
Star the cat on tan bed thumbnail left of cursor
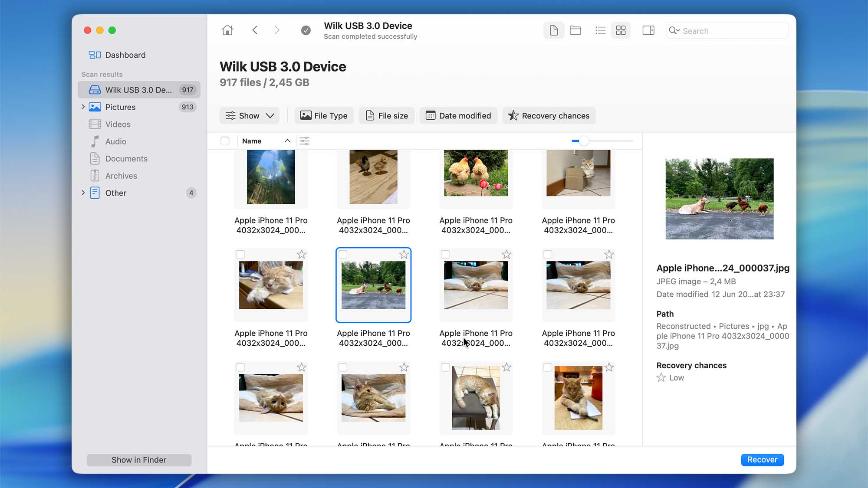pos(506,255)
